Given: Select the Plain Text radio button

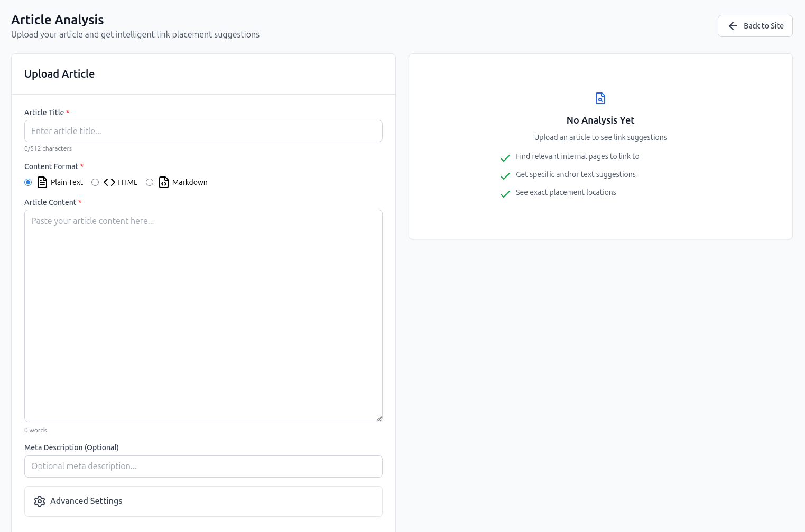Looking at the screenshot, I should 28,182.
